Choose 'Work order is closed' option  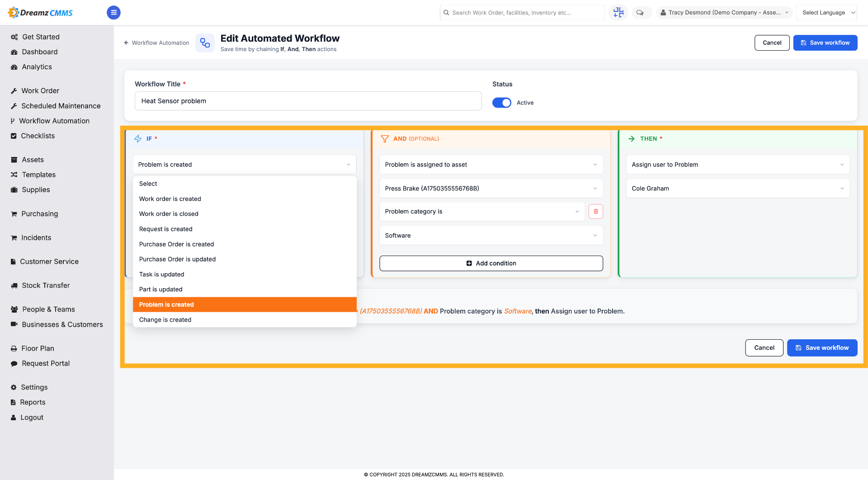pos(245,214)
